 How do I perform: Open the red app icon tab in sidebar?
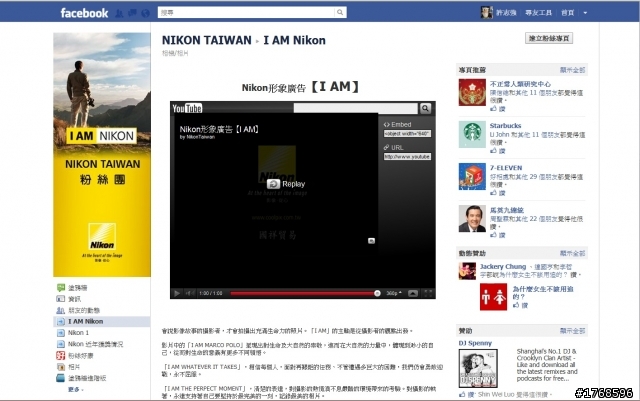point(60,356)
